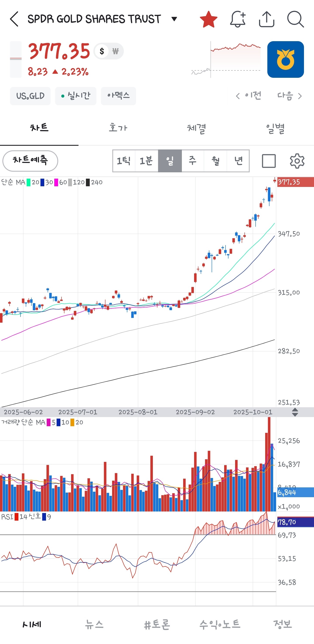Tap the 377.35 current price tag on chart
Image resolution: width=314 pixels, height=644 pixels.
295,182
